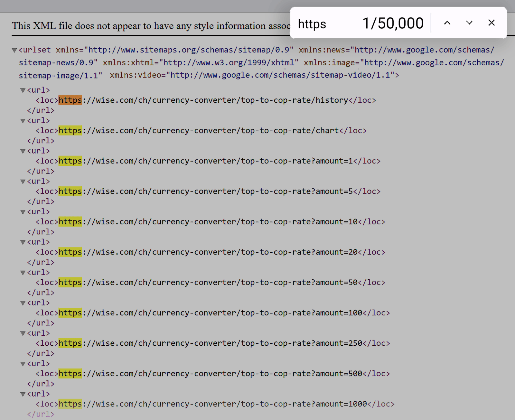Click the 1/50,000 match counter

[x=393, y=23]
